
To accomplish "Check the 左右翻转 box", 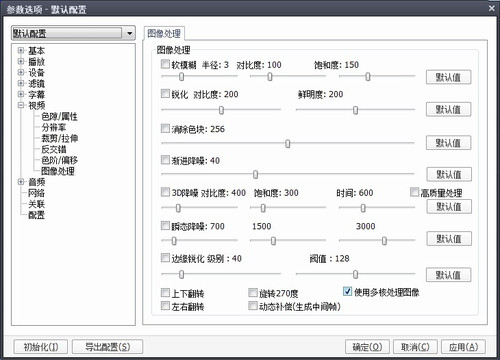I will point(165,305).
